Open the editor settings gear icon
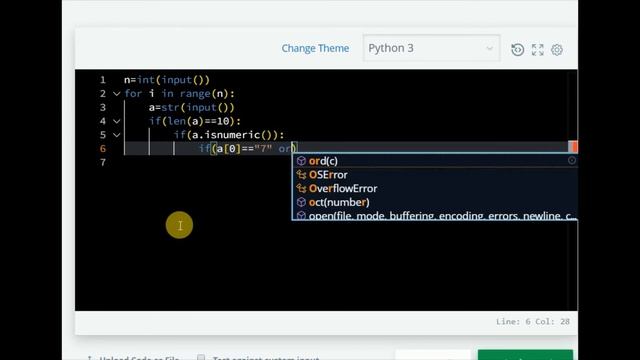Image resolution: width=640 pixels, height=360 pixels. (557, 50)
